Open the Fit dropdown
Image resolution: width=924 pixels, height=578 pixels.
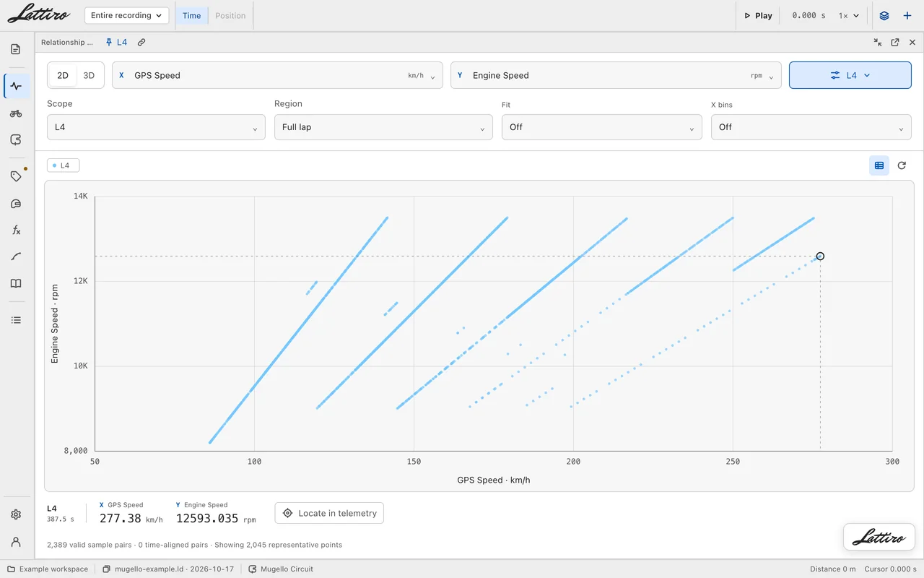[x=601, y=127]
